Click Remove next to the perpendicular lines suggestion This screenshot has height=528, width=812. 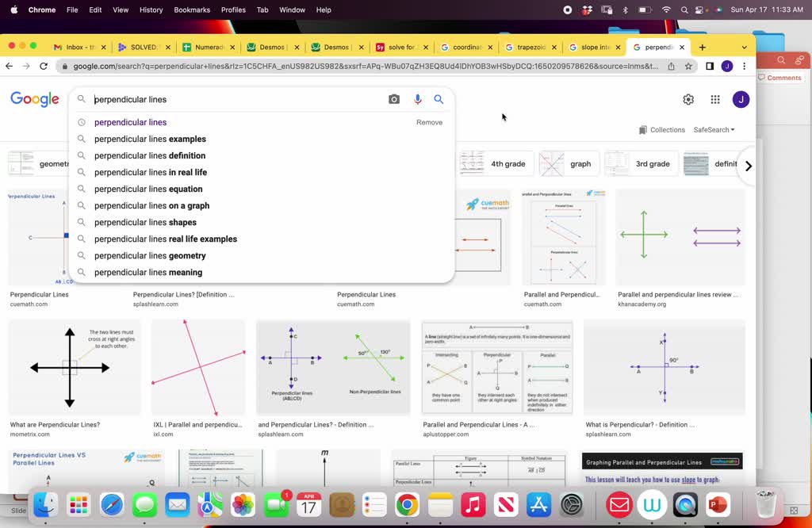[x=429, y=122]
